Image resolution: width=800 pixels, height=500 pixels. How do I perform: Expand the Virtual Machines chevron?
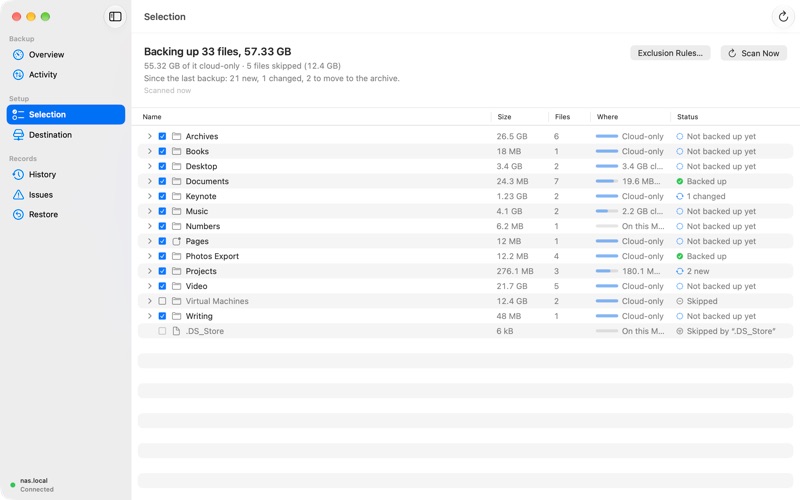pyautogui.click(x=149, y=301)
